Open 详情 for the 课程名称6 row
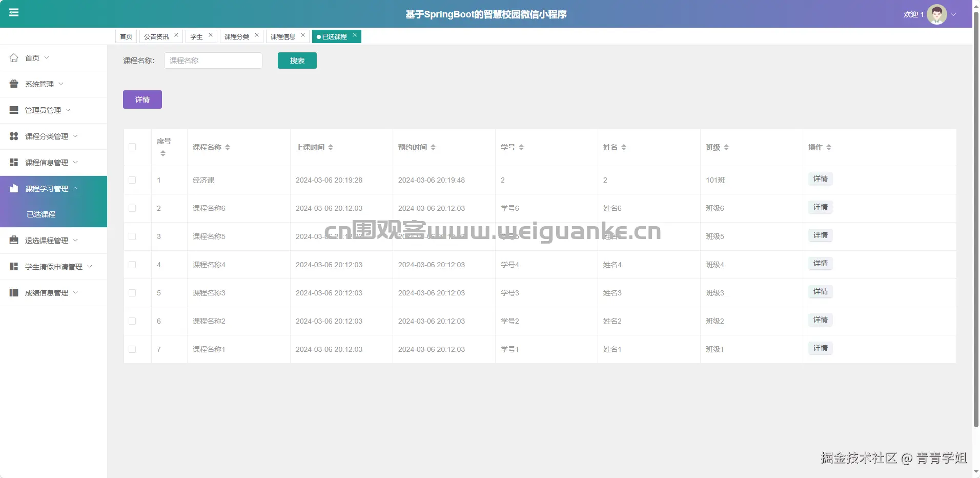The image size is (980, 478). point(820,207)
